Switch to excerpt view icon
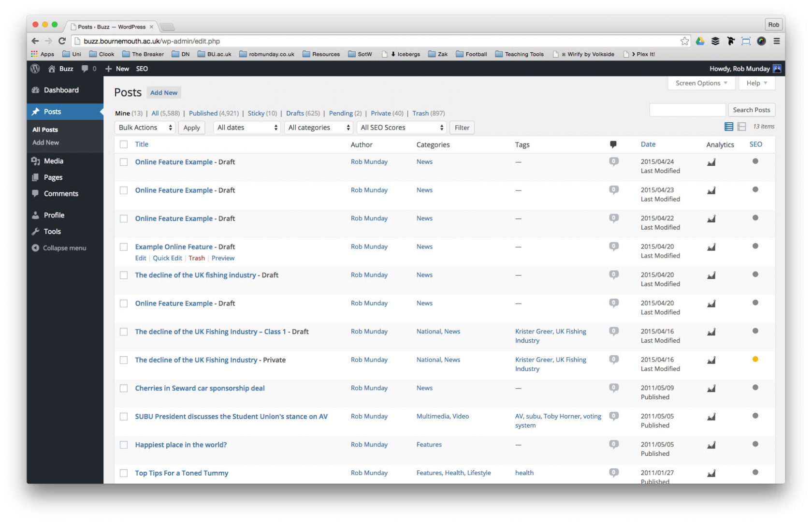The width and height of the screenshot is (812, 522). 741,127
